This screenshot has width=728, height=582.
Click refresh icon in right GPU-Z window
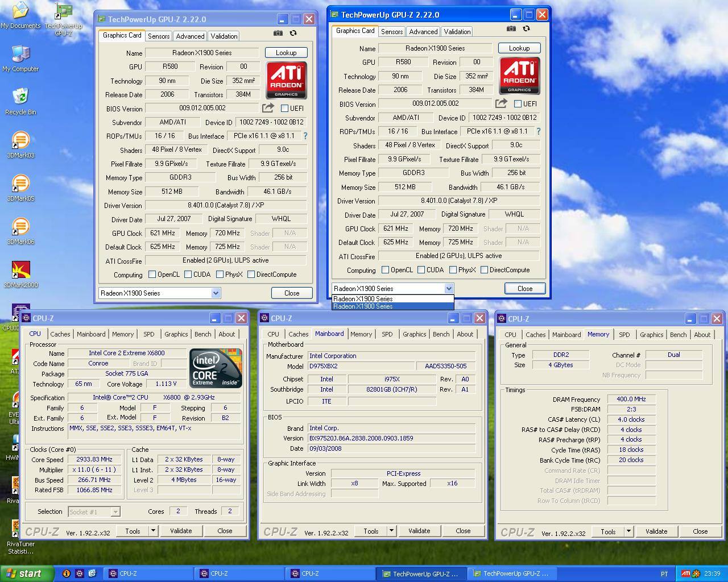coord(526,28)
